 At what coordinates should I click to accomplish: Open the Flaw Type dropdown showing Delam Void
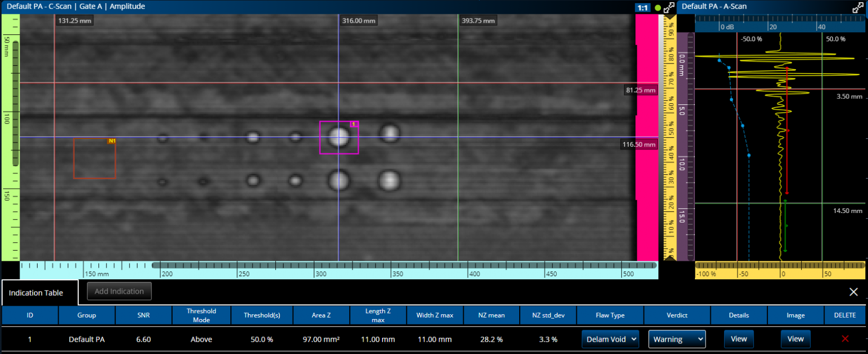[x=610, y=339]
